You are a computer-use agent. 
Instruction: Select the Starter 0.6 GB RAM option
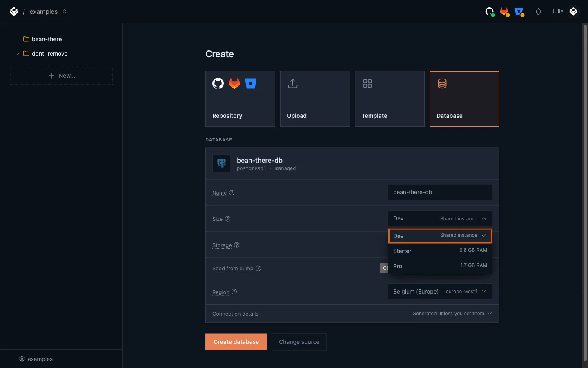click(440, 251)
